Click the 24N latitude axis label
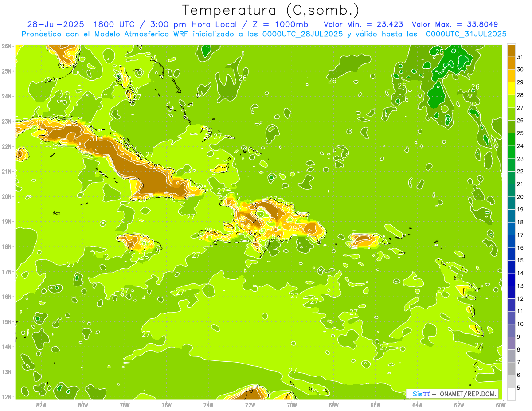The height and width of the screenshot is (411, 532). point(7,96)
